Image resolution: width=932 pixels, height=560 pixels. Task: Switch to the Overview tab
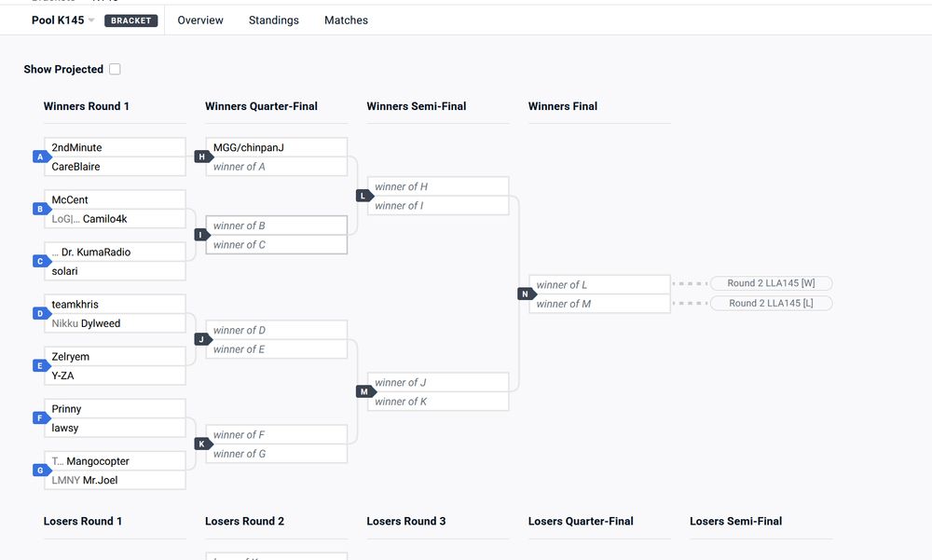[200, 20]
